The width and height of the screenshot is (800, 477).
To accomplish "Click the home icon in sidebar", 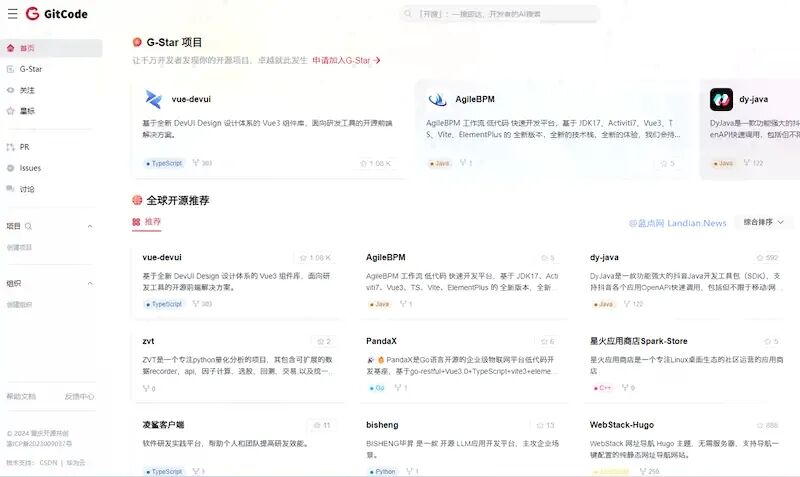I will click(10, 48).
